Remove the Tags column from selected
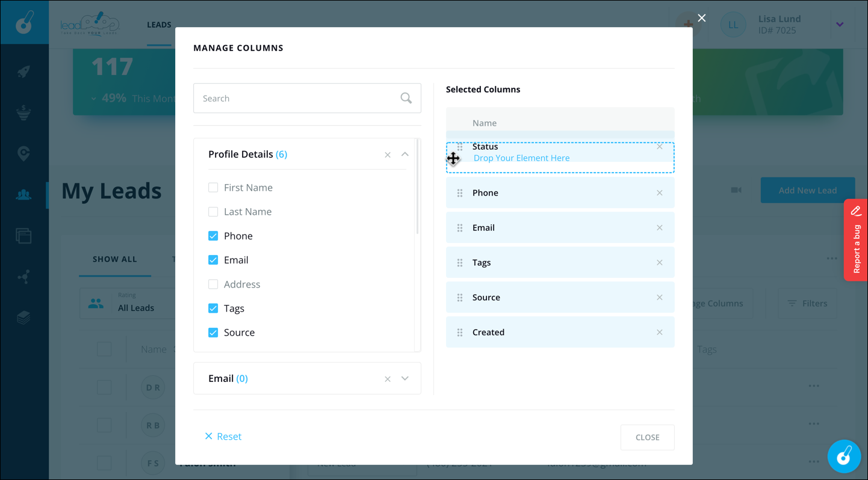Image resolution: width=868 pixels, height=480 pixels. pyautogui.click(x=660, y=263)
